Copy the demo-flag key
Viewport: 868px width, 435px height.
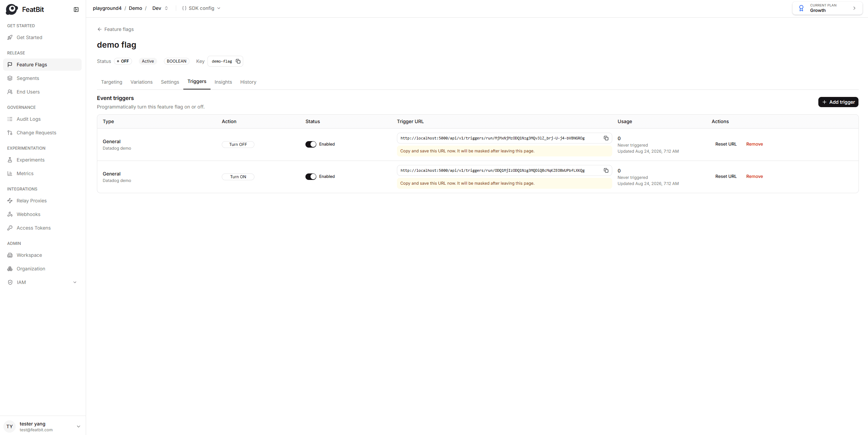pos(238,61)
